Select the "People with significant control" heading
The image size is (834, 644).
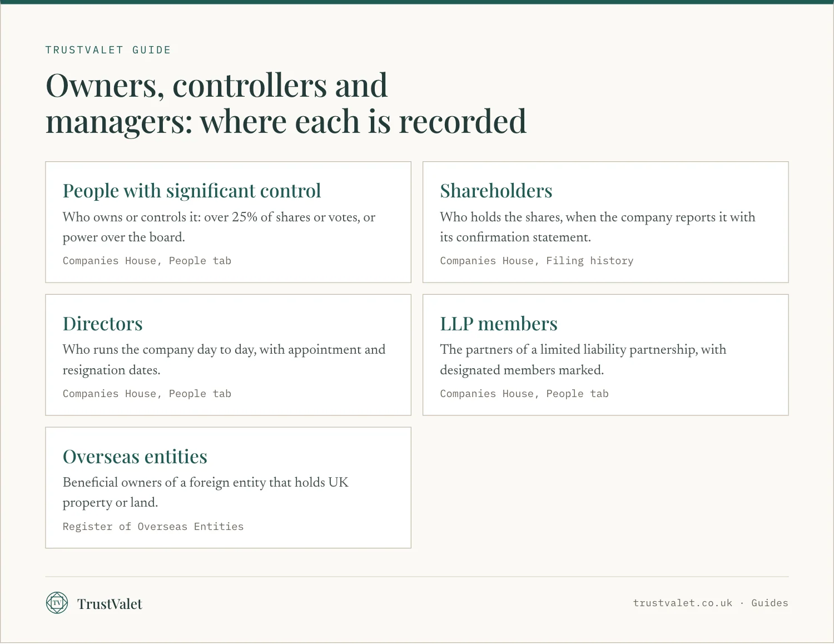coord(192,191)
